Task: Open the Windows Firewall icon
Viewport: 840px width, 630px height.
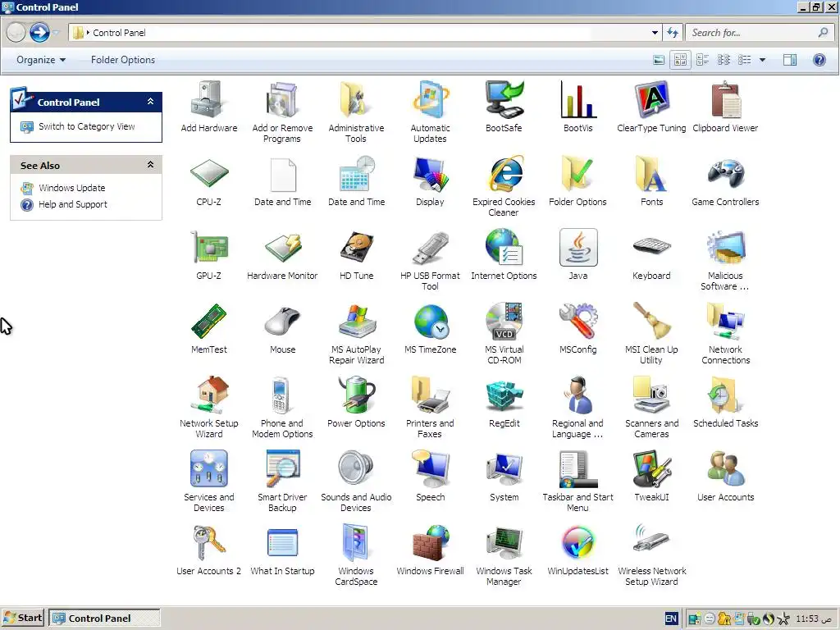Action: click(x=430, y=550)
